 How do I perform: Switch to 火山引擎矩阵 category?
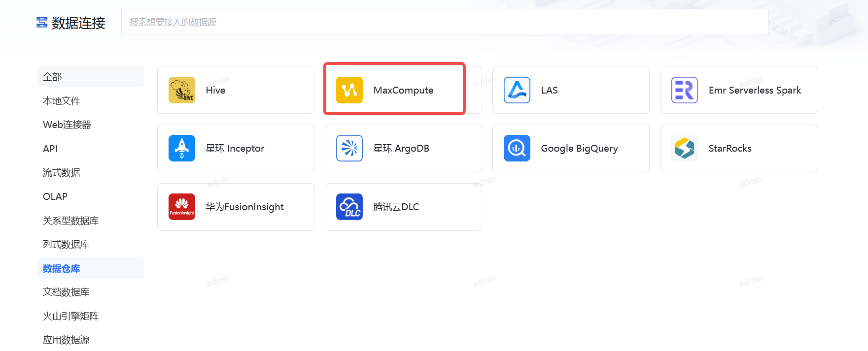pyautogui.click(x=91, y=316)
